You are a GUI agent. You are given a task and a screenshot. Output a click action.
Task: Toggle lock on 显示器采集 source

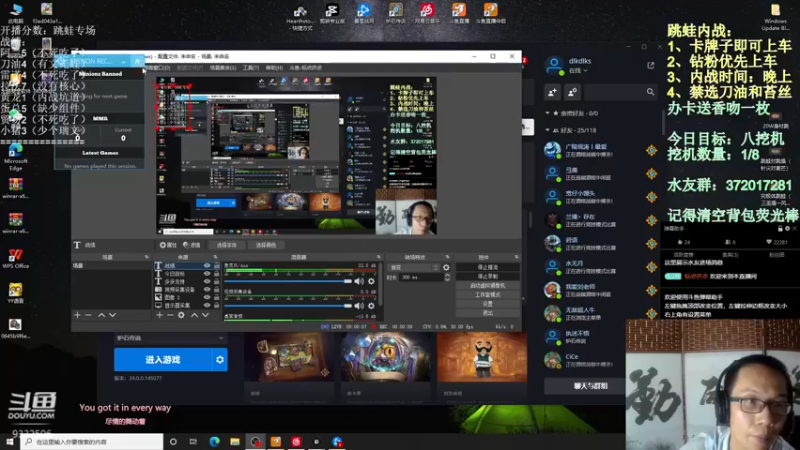coord(216,305)
